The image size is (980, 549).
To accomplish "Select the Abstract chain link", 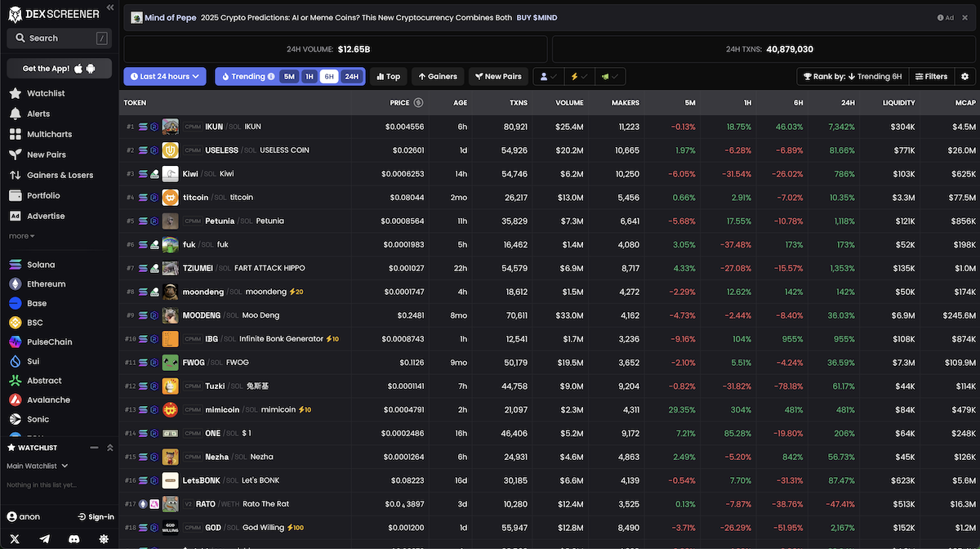I will 44,381.
